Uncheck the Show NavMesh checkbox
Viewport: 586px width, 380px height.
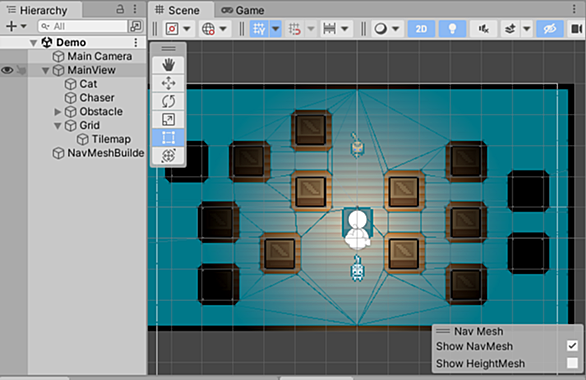click(x=572, y=346)
